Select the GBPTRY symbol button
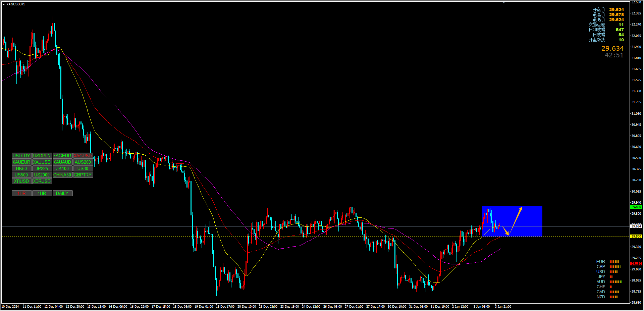Viewport: 644px width, 311px height. point(83,175)
